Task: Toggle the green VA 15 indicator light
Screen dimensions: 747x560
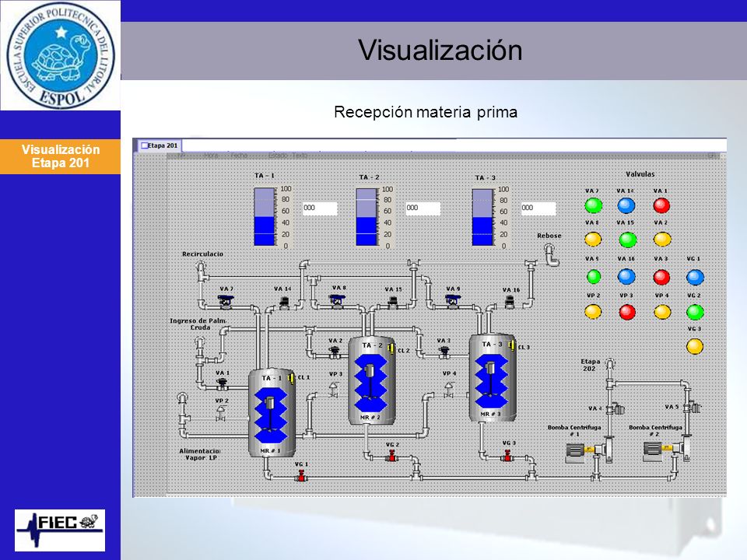Action: click(627, 240)
